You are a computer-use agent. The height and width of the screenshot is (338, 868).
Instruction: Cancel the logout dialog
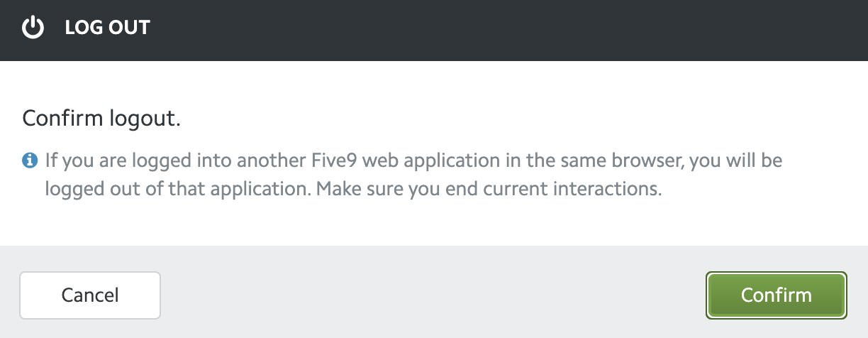click(x=90, y=295)
